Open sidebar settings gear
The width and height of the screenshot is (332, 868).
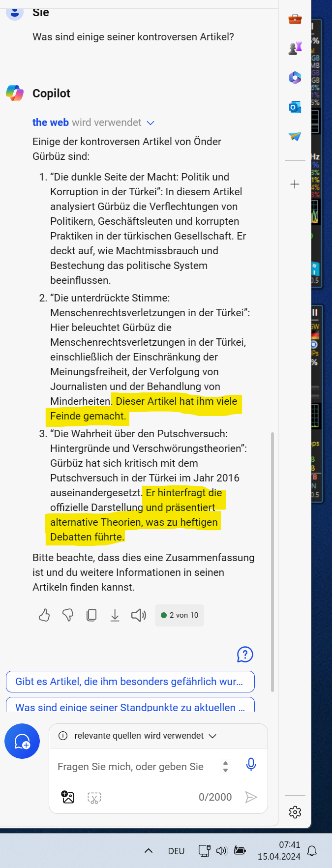pyautogui.click(x=295, y=812)
